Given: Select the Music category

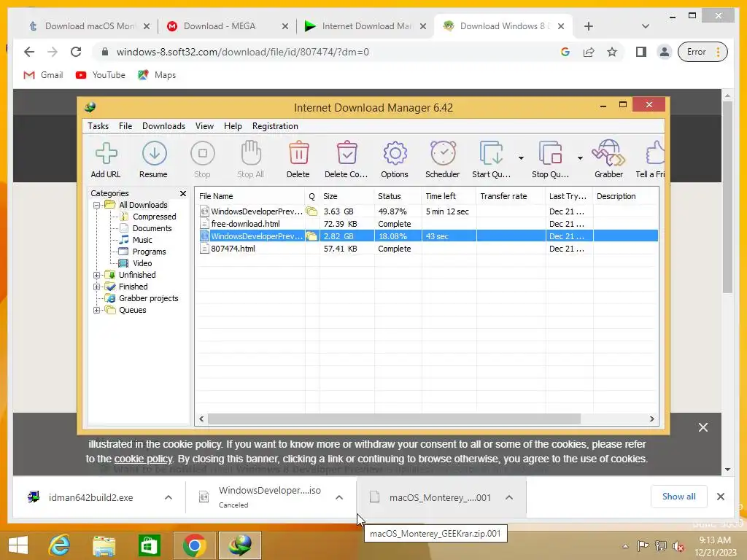Looking at the screenshot, I should coord(142,240).
